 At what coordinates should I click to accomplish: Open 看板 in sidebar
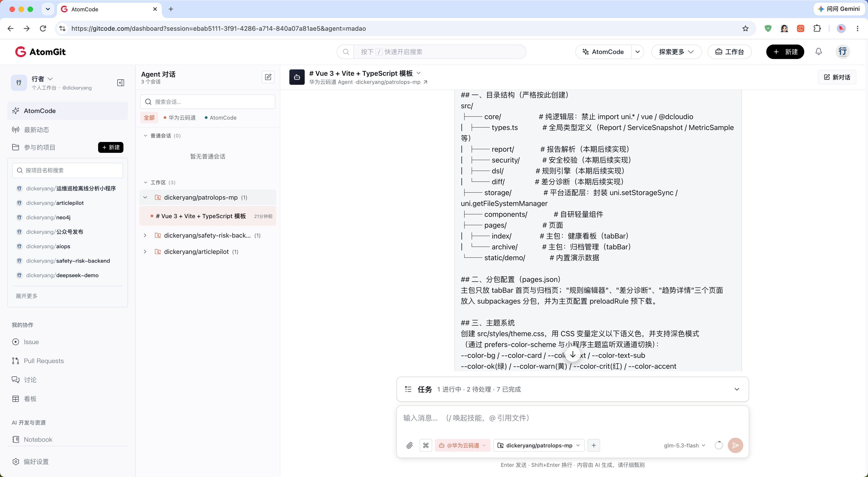(x=30, y=399)
